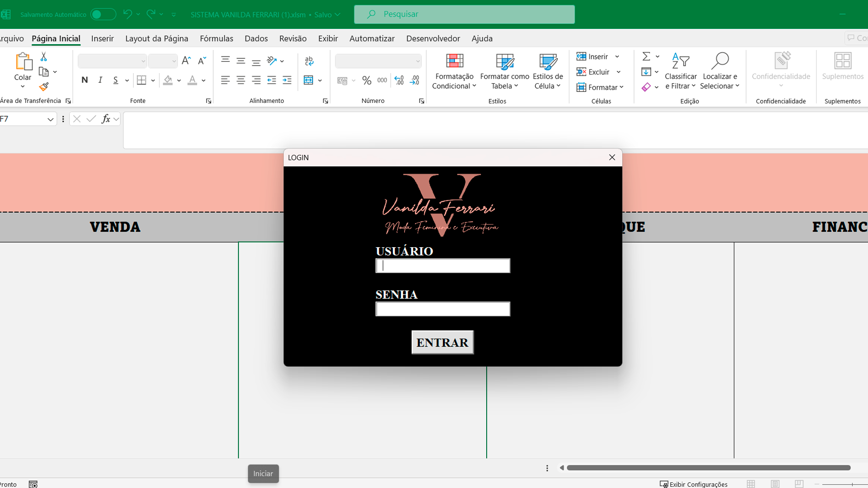Screen dimensions: 868x488
Task: Click the Fill down icon
Action: [646, 72]
